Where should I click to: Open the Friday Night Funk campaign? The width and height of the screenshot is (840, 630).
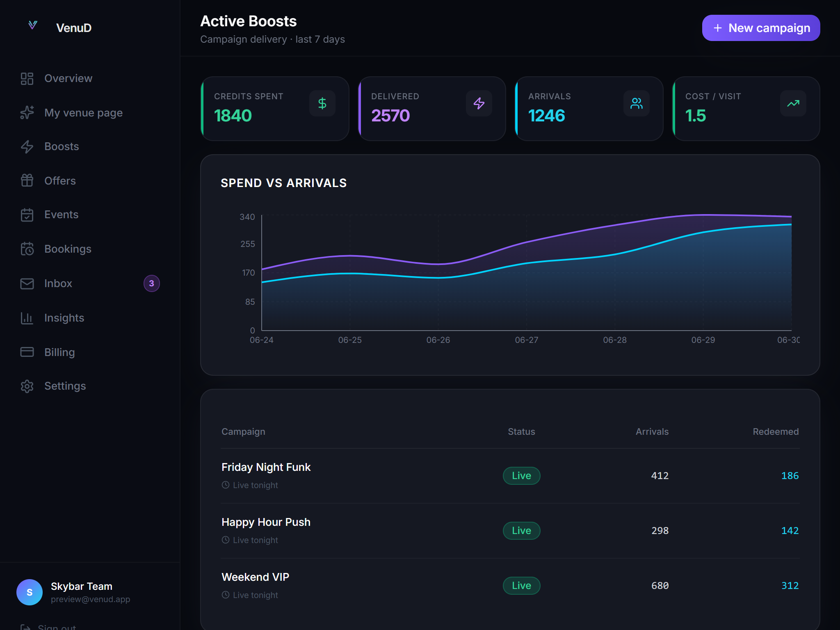coord(266,467)
